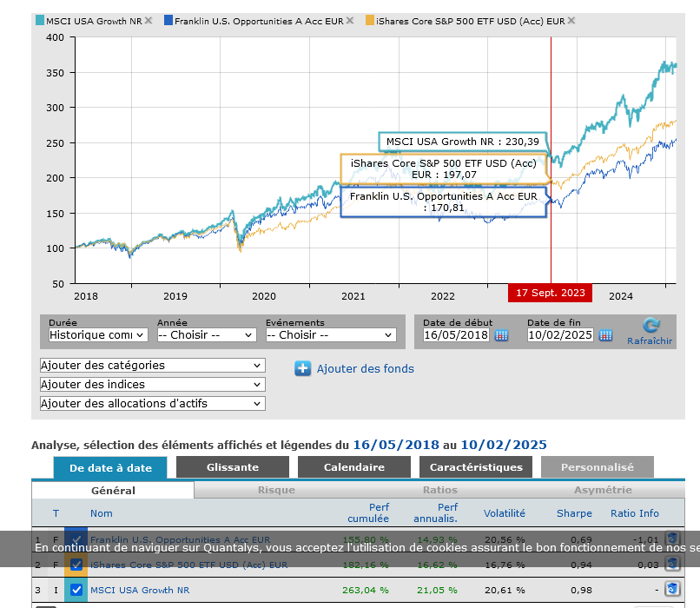Open MSCI USA Growth NR index link

coord(140,590)
